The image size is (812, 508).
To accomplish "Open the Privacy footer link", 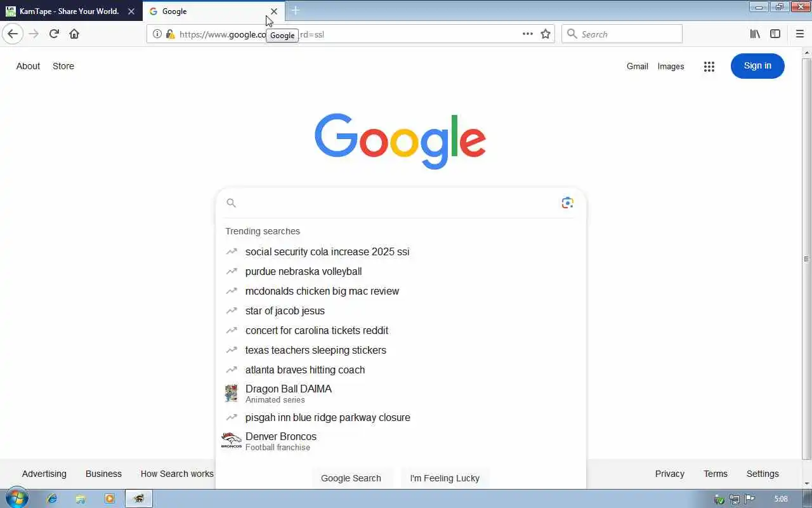I will point(670,474).
